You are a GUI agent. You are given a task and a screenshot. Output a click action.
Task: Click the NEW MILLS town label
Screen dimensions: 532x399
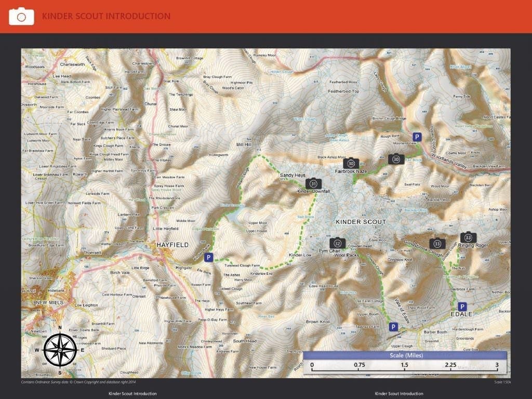pyautogui.click(x=48, y=302)
